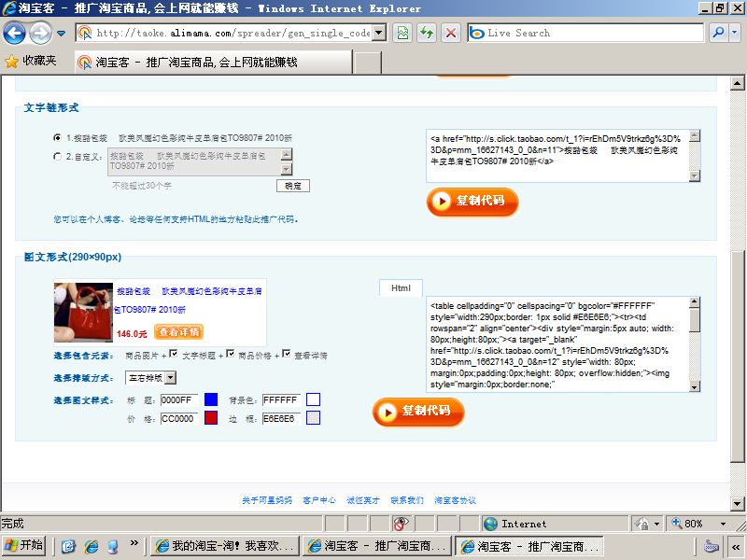This screenshot has height=560, width=747.
Task: Open 诚征英才 footer link
Action: click(363, 500)
